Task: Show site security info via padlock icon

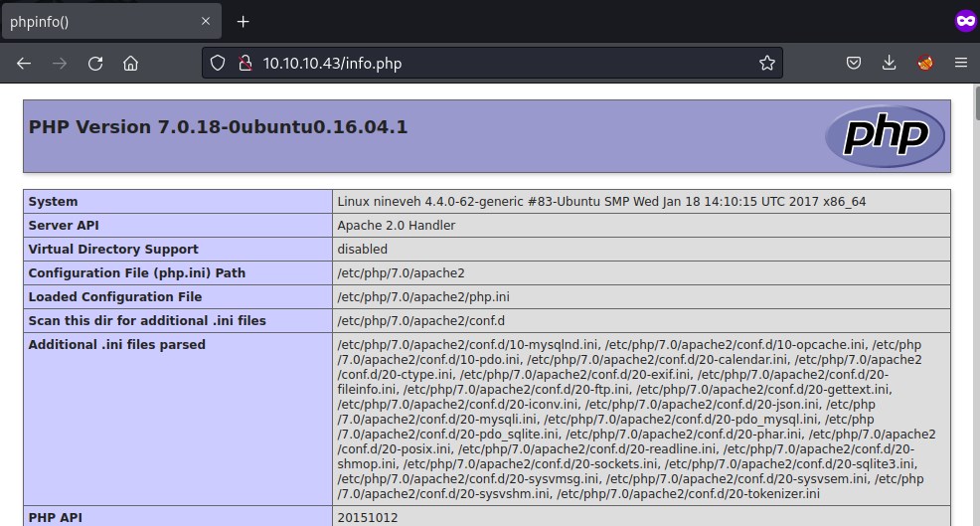Action: click(244, 63)
